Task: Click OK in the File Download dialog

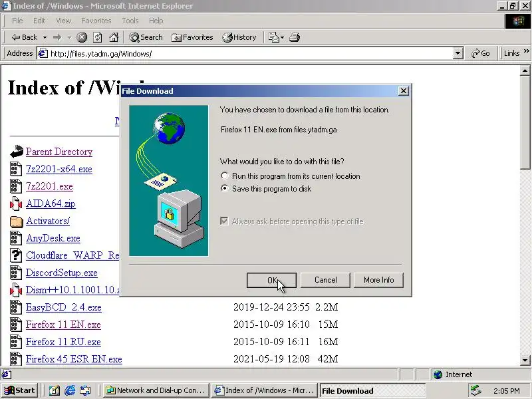Action: point(271,280)
